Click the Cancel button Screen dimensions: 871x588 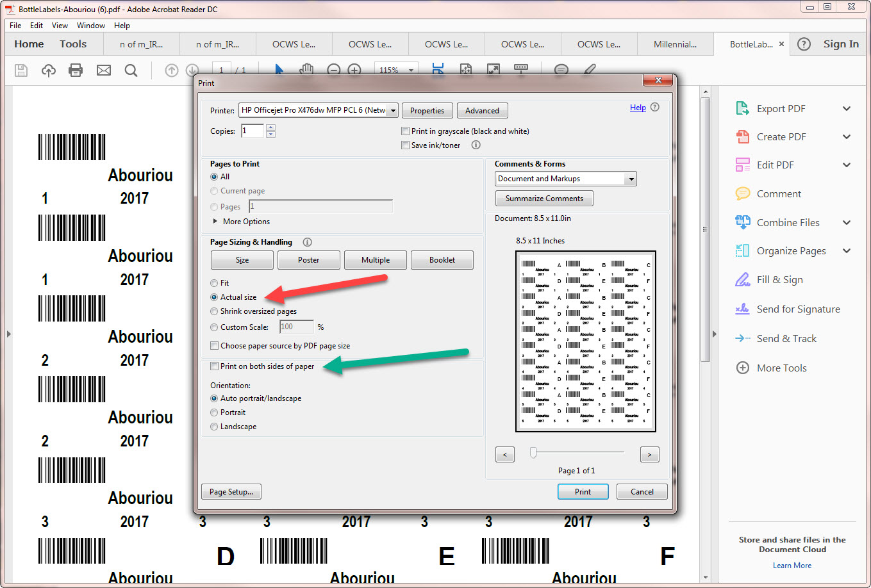coord(642,492)
